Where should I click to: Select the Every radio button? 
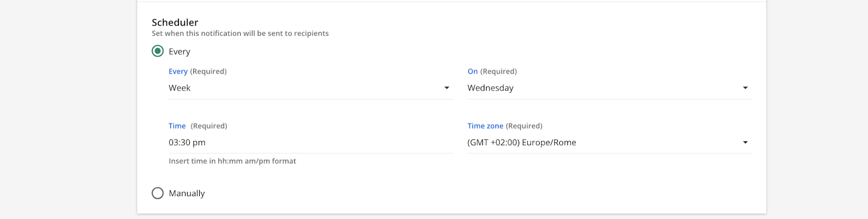pos(157,51)
